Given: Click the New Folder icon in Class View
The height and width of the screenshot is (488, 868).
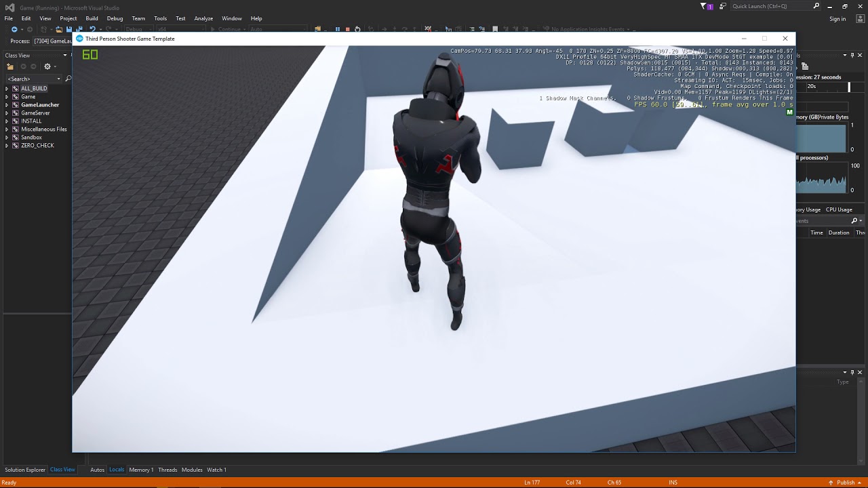Looking at the screenshot, I should (10, 66).
